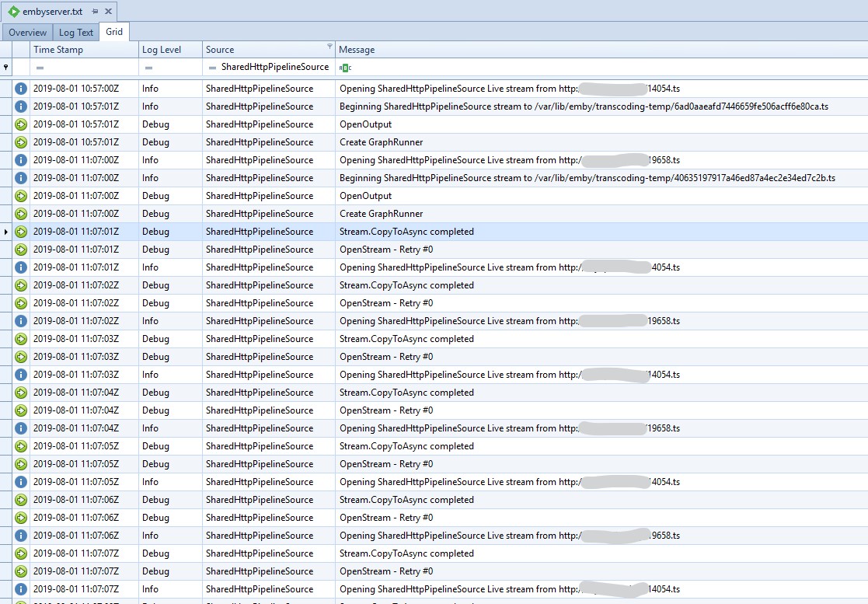Click the Message column header
This screenshot has height=604, width=868.
coord(357,50)
